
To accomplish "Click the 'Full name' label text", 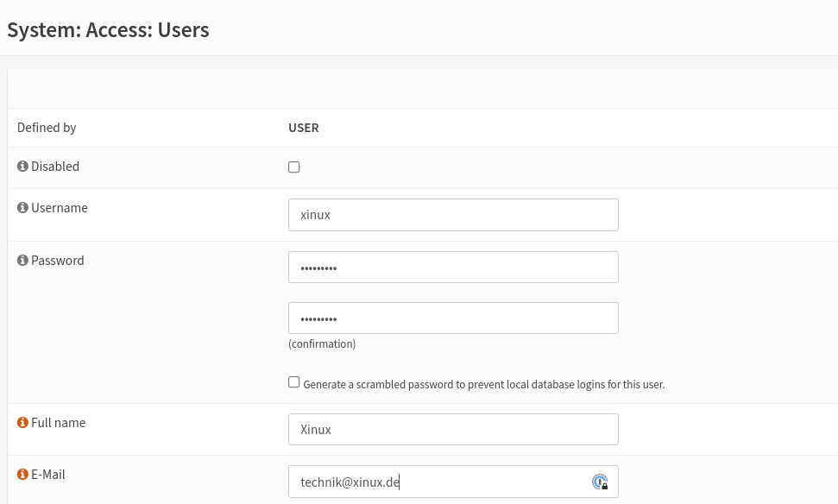I will (x=58, y=423).
